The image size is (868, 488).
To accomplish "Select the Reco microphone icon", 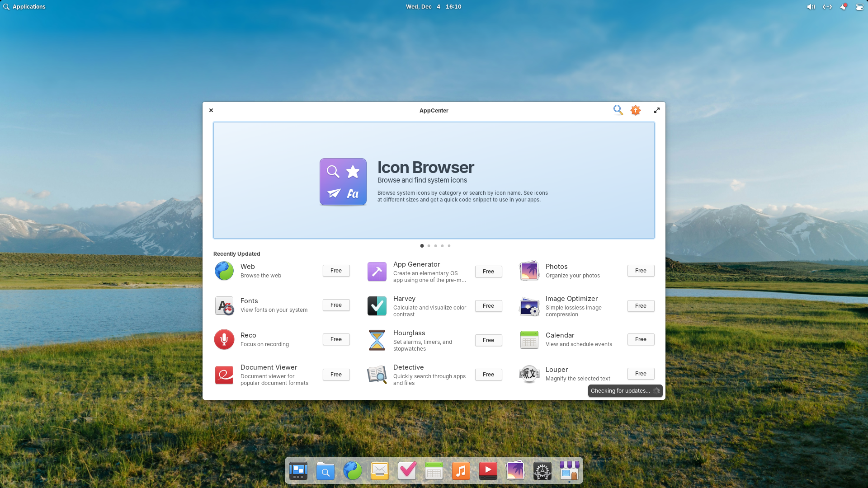I will coord(224,339).
